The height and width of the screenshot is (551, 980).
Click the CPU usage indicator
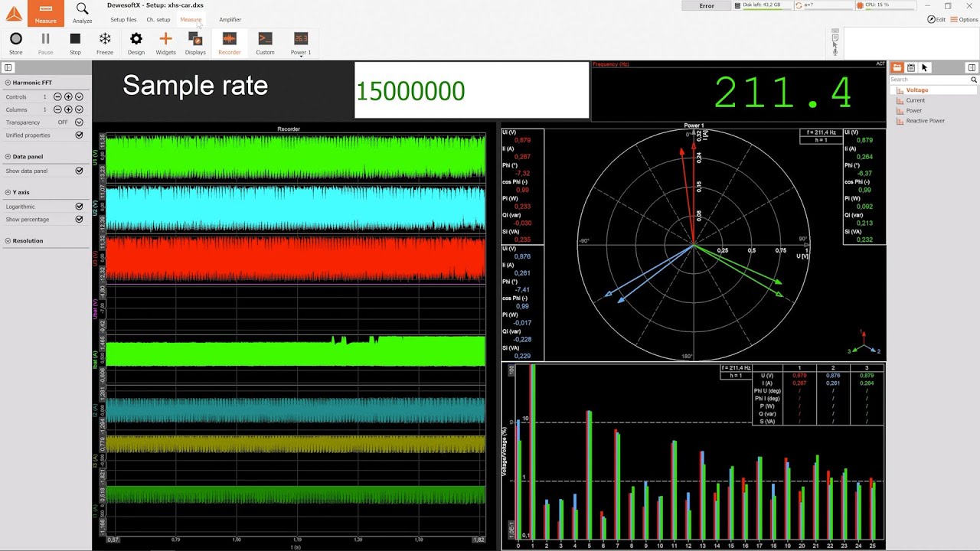click(x=884, y=5)
